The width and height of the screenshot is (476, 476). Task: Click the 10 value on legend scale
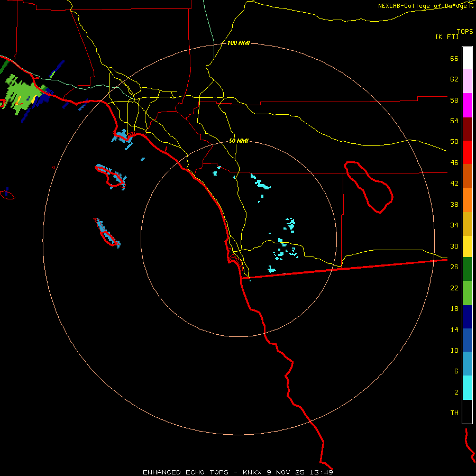pos(454,350)
